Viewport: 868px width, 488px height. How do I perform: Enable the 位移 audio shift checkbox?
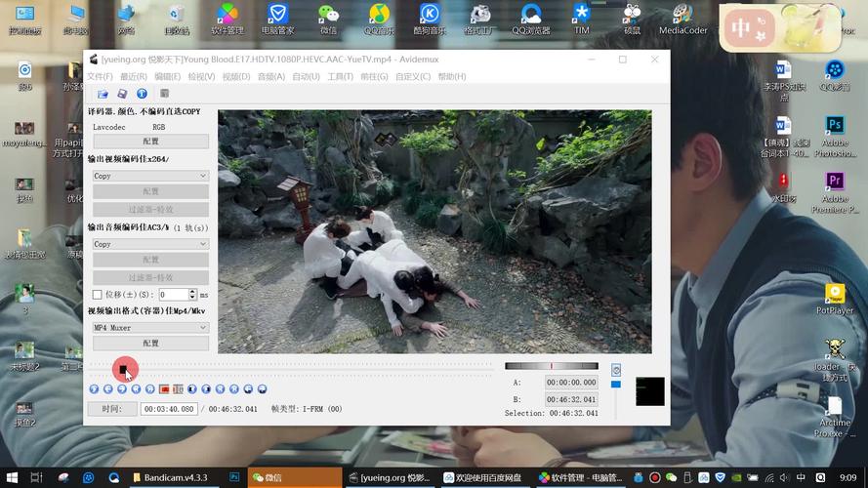[98, 295]
